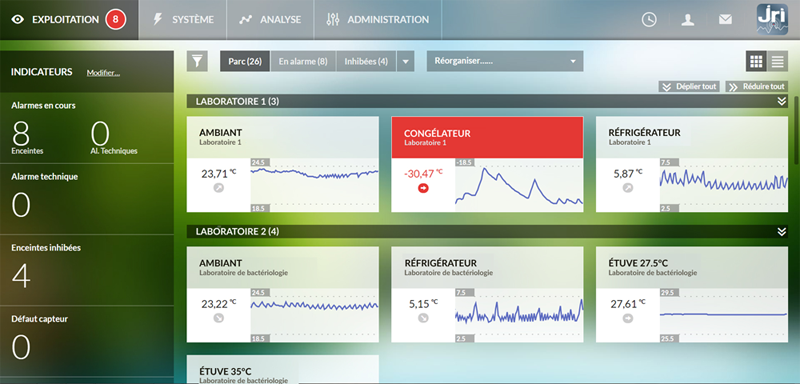Click the Congélateur temperature graph
This screenshot has height=384, width=800.
coord(519,185)
